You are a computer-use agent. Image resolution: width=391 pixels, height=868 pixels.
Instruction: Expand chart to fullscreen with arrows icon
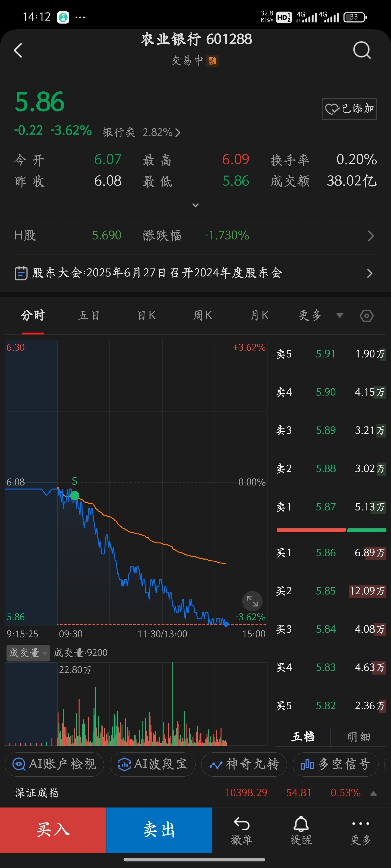252,601
